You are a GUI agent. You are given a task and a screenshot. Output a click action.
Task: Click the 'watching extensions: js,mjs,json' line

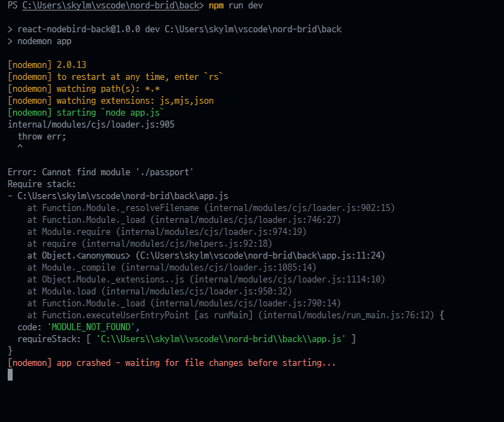[x=111, y=100]
